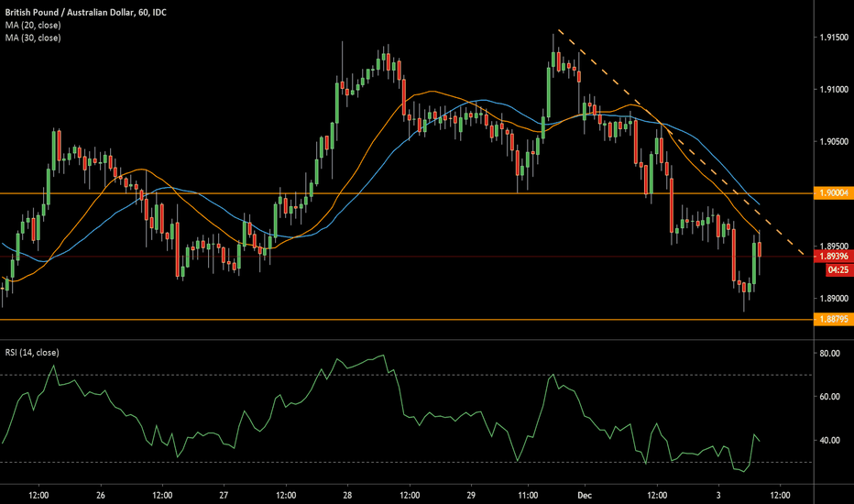Click the 1.88795 support line price label
854x504 pixels.
(834, 319)
